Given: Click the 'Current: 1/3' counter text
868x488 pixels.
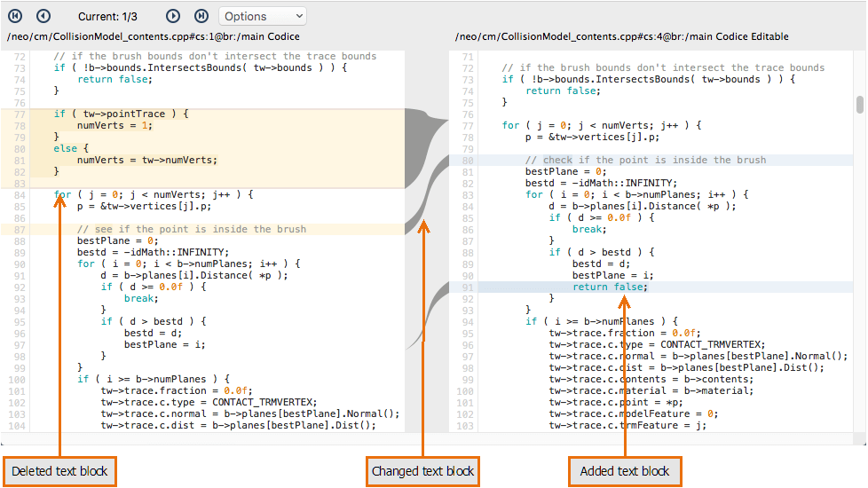Looking at the screenshot, I should 107,17.
